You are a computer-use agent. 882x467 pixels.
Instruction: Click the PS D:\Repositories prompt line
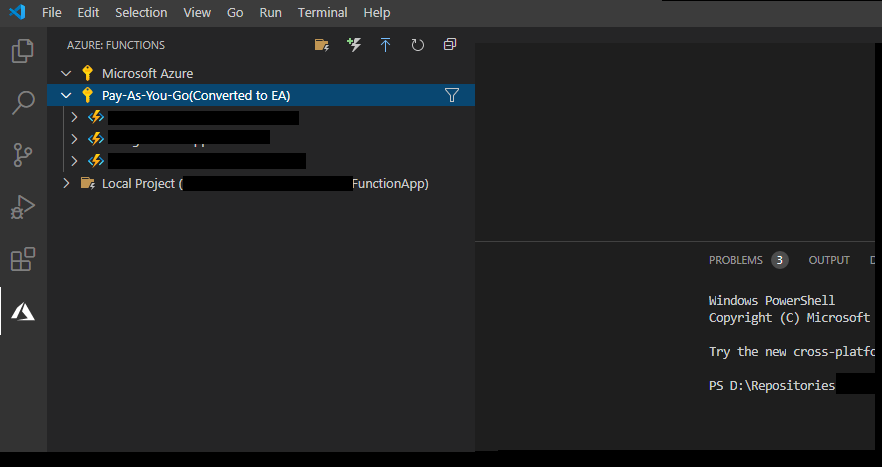772,385
